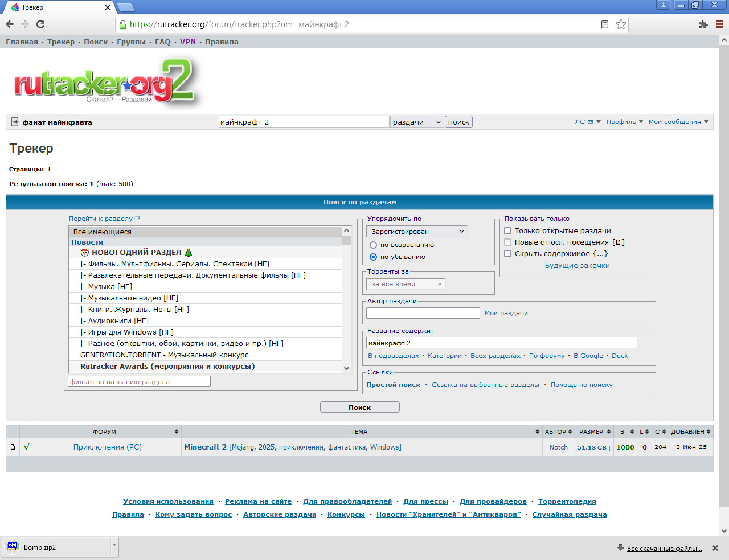Screen dimensions: 729x560
Task: Open Поиск in top navigation
Action: (x=96, y=42)
